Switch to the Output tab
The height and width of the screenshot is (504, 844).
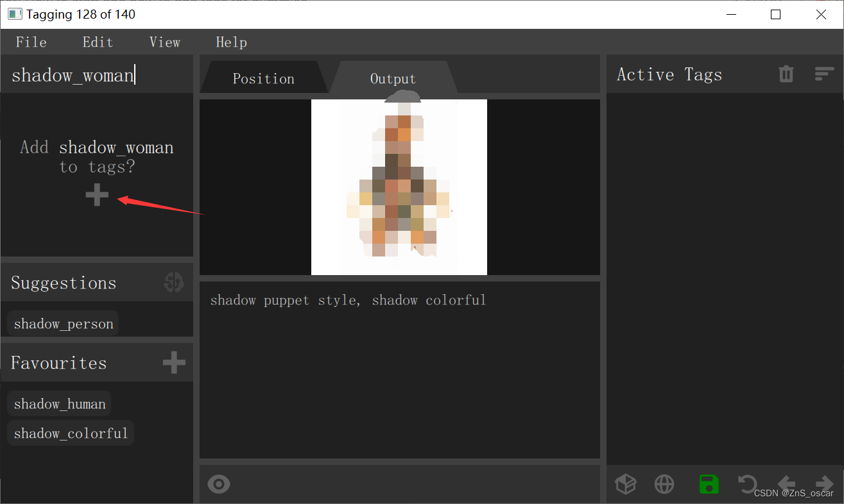pyautogui.click(x=393, y=77)
